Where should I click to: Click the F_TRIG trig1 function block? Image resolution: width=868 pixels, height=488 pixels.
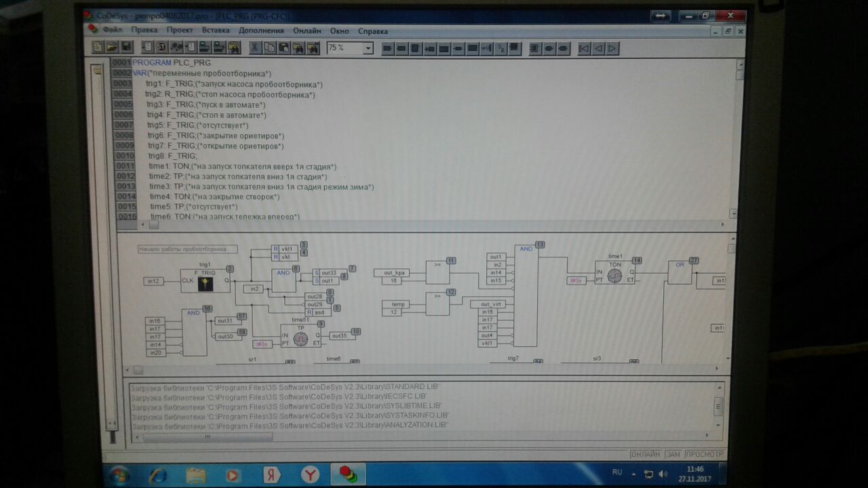(205, 281)
